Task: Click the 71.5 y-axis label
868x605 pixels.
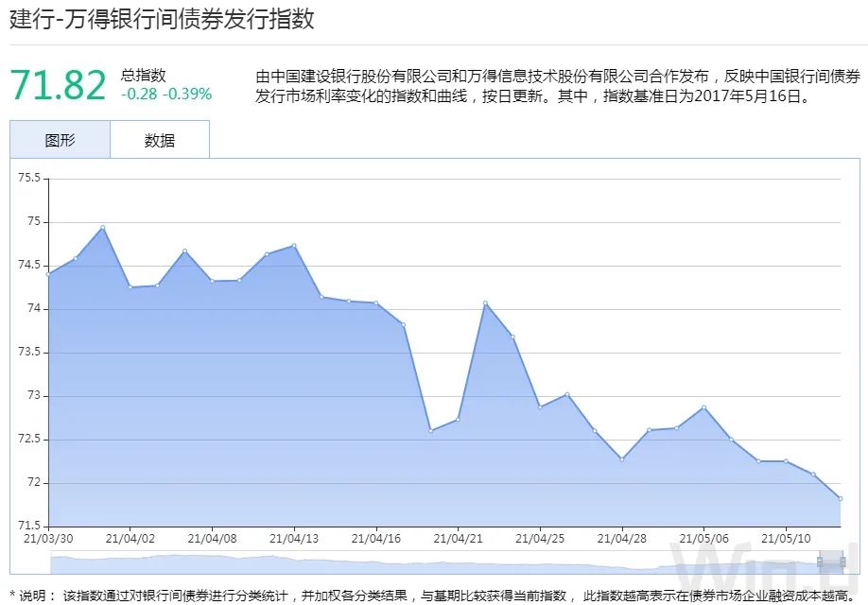Action: coord(29,525)
